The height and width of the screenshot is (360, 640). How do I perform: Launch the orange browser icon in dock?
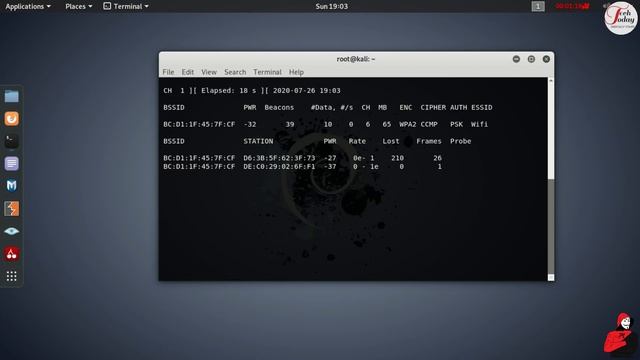point(11,119)
